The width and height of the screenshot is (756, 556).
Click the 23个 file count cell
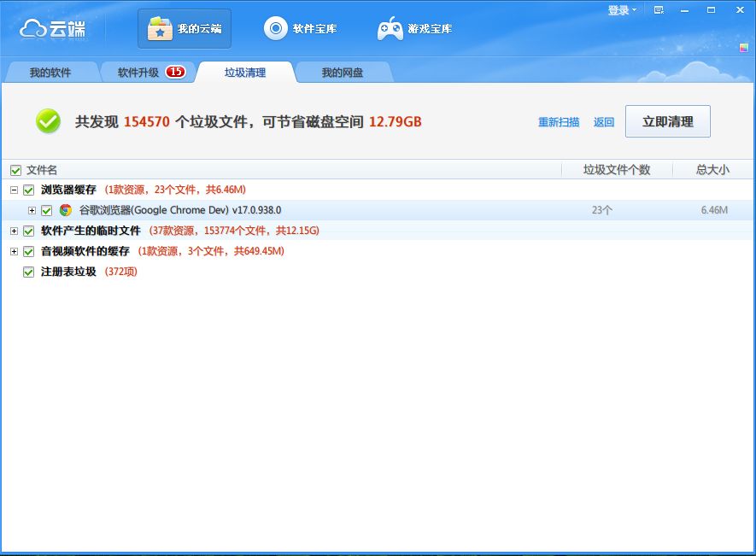601,210
